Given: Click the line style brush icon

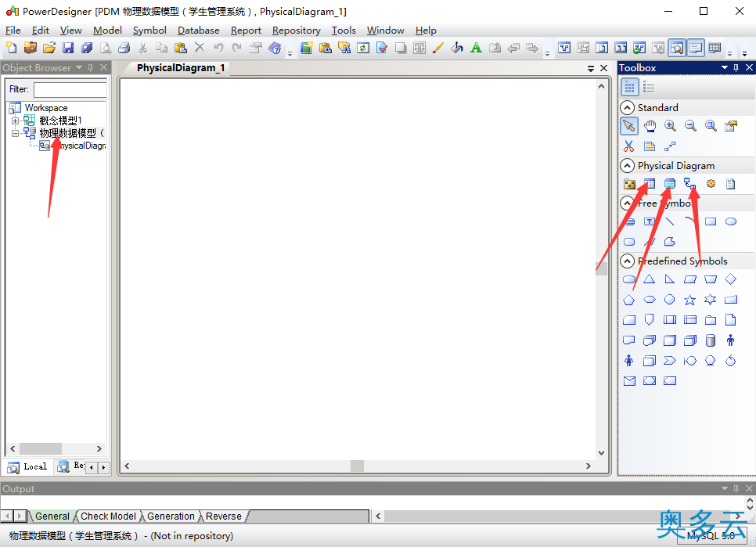Looking at the screenshot, I should click(437, 48).
